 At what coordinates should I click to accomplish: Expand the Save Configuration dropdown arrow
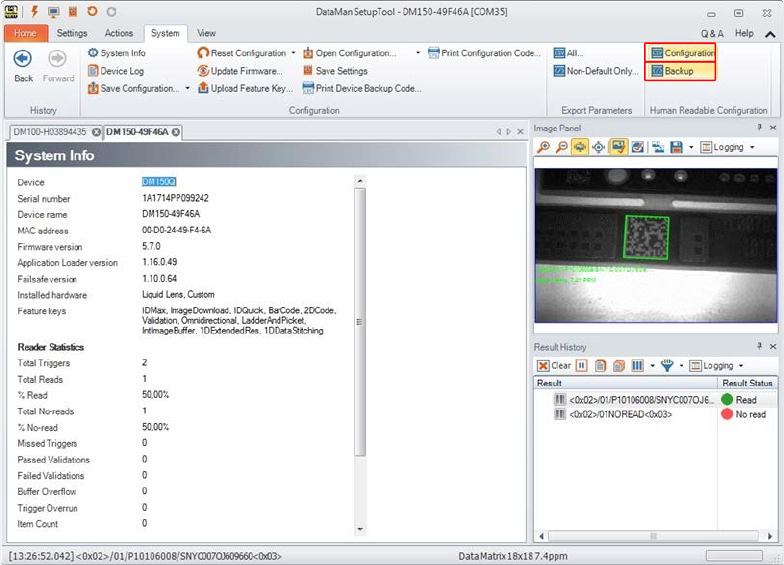point(187,88)
